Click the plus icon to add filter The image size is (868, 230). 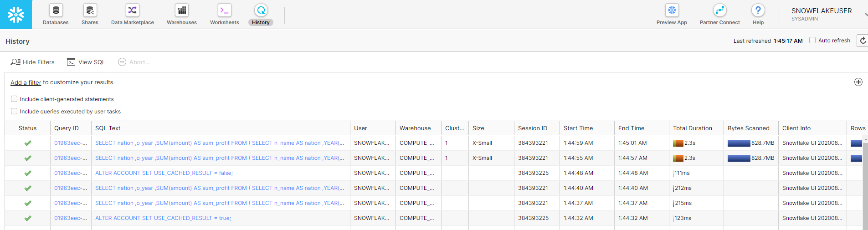point(858,82)
